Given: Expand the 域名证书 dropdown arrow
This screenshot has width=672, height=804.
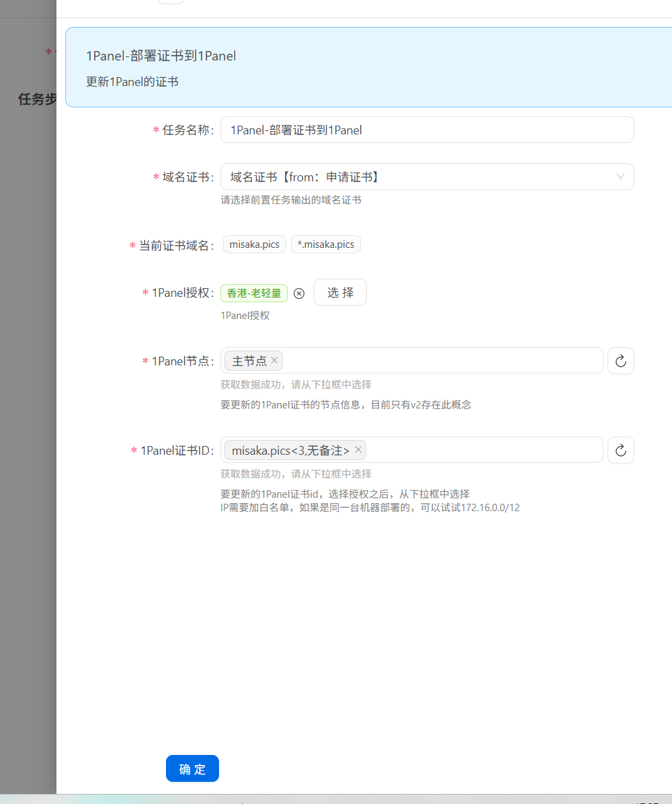Looking at the screenshot, I should click(x=620, y=177).
